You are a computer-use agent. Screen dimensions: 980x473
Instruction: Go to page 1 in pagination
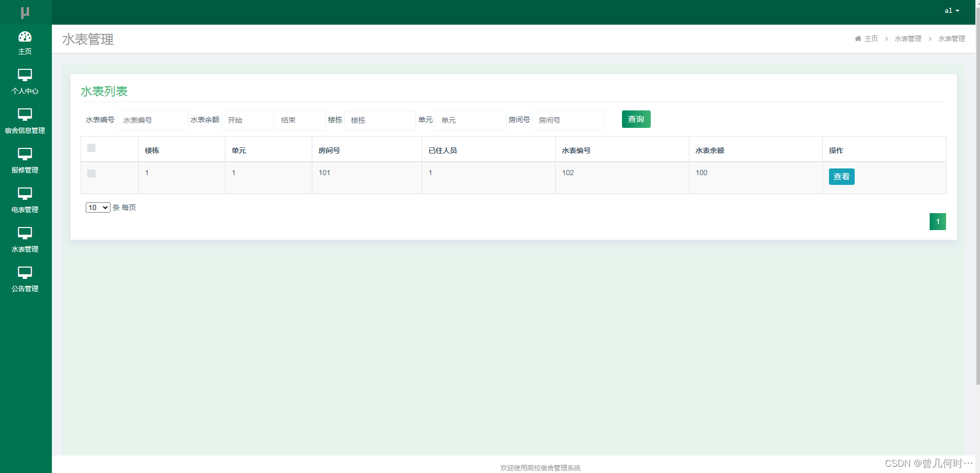pos(937,221)
